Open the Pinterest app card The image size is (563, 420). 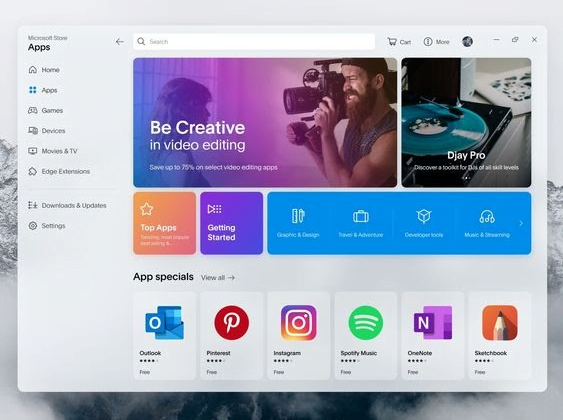(232, 336)
